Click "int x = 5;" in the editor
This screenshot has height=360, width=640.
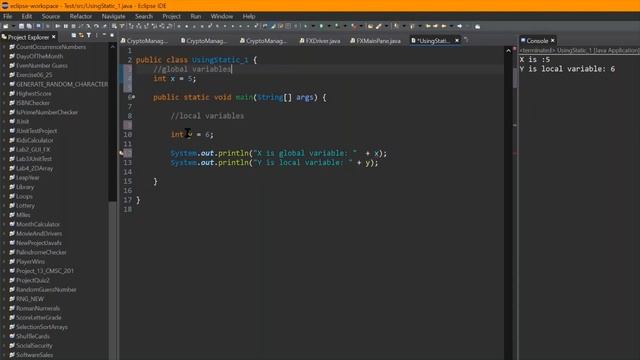pos(175,78)
